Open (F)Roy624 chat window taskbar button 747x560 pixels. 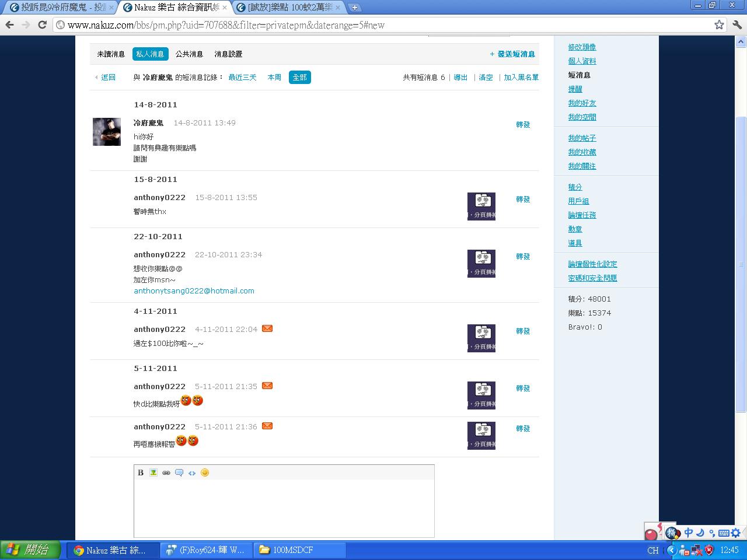(x=207, y=549)
